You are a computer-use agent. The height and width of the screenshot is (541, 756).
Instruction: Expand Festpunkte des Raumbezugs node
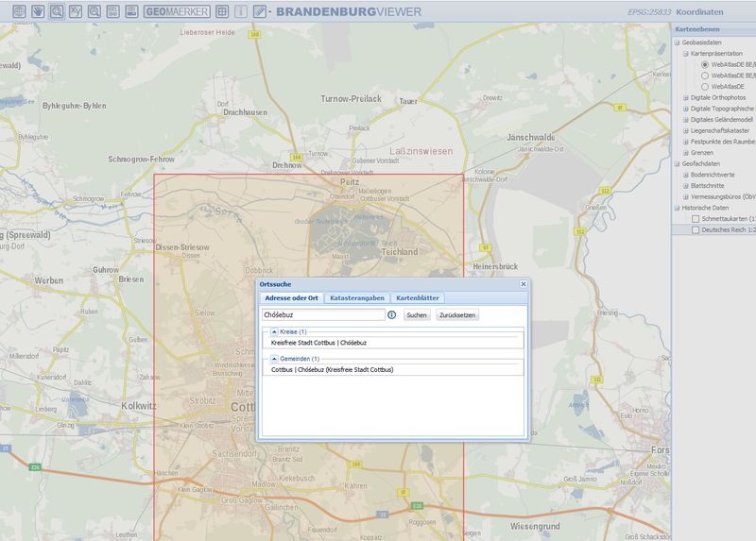(x=686, y=142)
